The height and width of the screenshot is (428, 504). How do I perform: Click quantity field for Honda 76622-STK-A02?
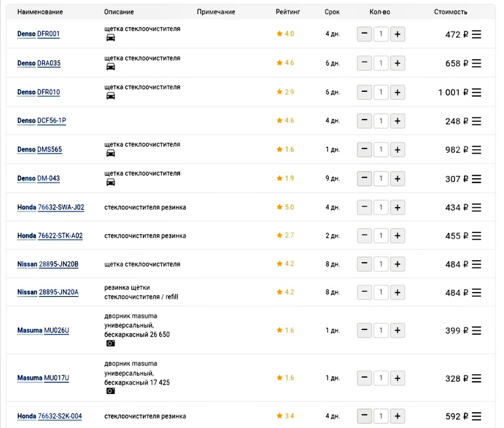click(x=381, y=236)
